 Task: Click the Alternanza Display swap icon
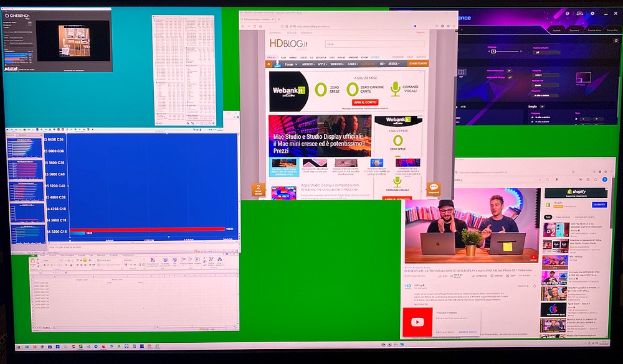coord(509,77)
